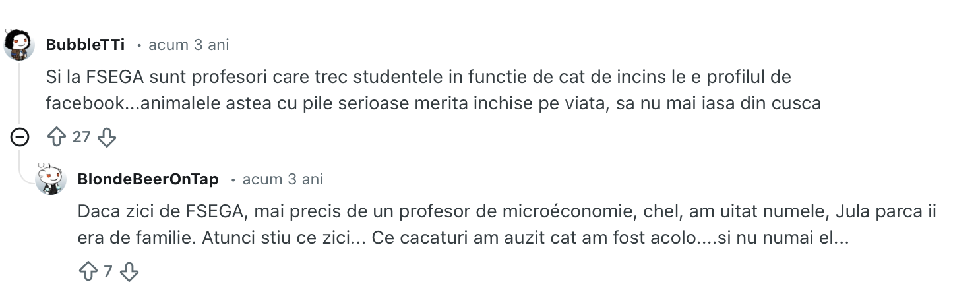Click the word "facebook" in BubbleTTi's comment
The height and width of the screenshot is (307, 980).
point(84,103)
